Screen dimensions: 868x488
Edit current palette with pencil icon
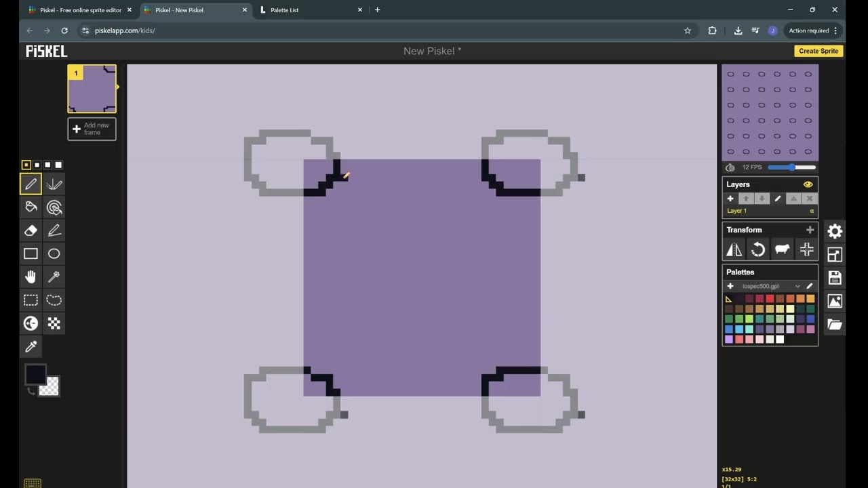(809, 286)
